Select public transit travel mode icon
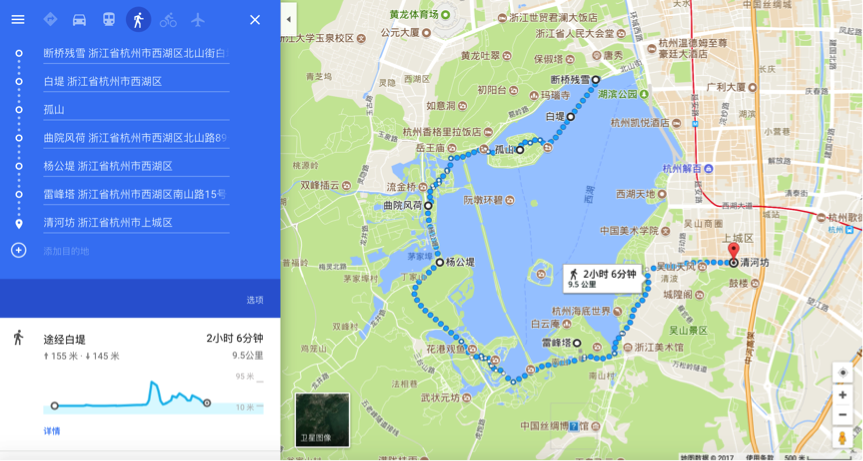This screenshot has width=863, height=461. pos(109,20)
